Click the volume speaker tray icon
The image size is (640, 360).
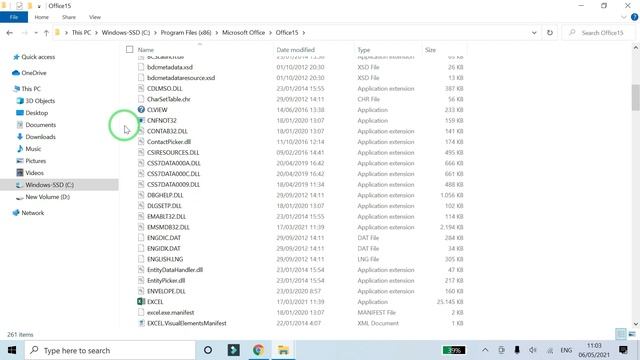(x=533, y=350)
